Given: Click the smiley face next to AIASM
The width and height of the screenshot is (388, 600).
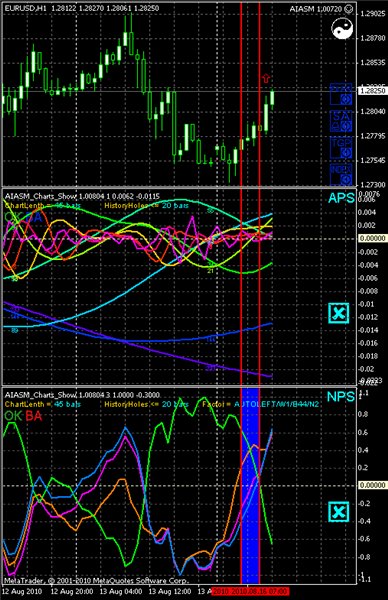Looking at the screenshot, I should click(x=349, y=8).
